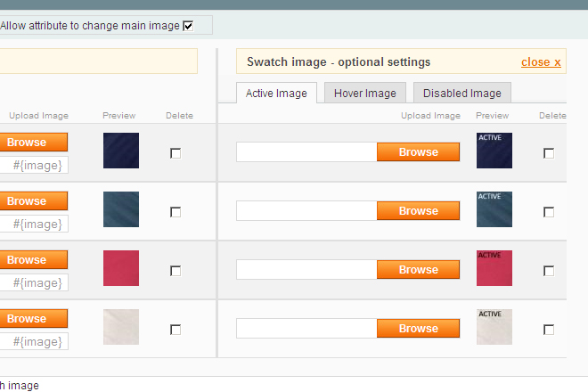The height and width of the screenshot is (392, 588).
Task: Check Delete box for left red swatch
Action: pos(176,271)
